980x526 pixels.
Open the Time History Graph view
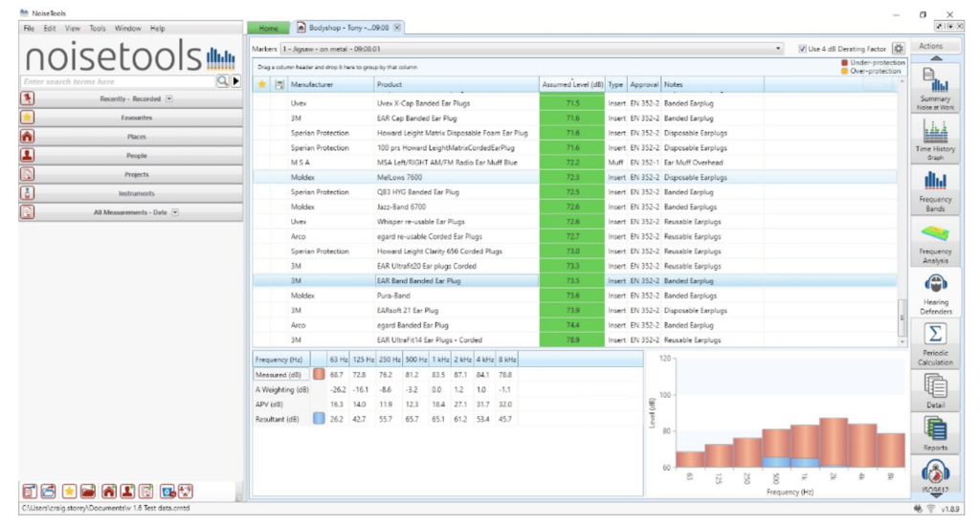click(934, 140)
